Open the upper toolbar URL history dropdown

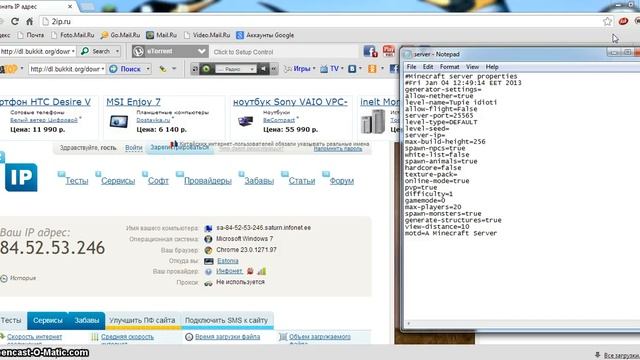click(73, 51)
